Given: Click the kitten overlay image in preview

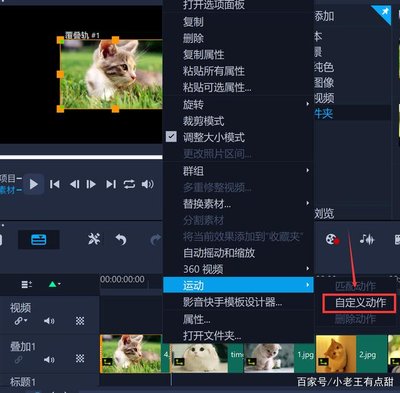Looking at the screenshot, I should pos(111,74).
